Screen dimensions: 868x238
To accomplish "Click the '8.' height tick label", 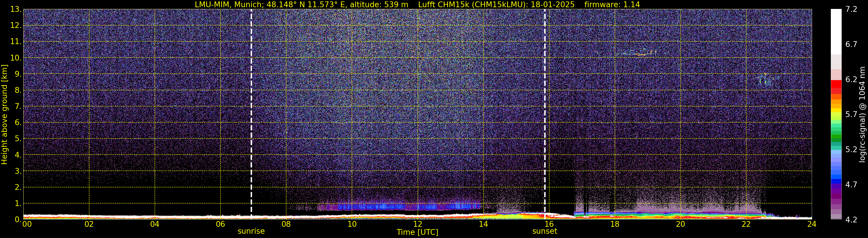I will (18, 90).
